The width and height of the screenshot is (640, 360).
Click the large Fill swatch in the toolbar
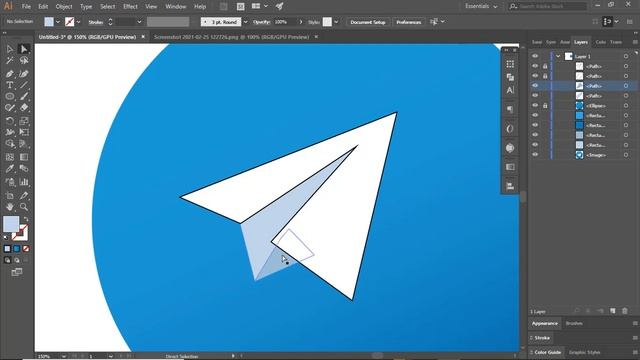[11, 224]
